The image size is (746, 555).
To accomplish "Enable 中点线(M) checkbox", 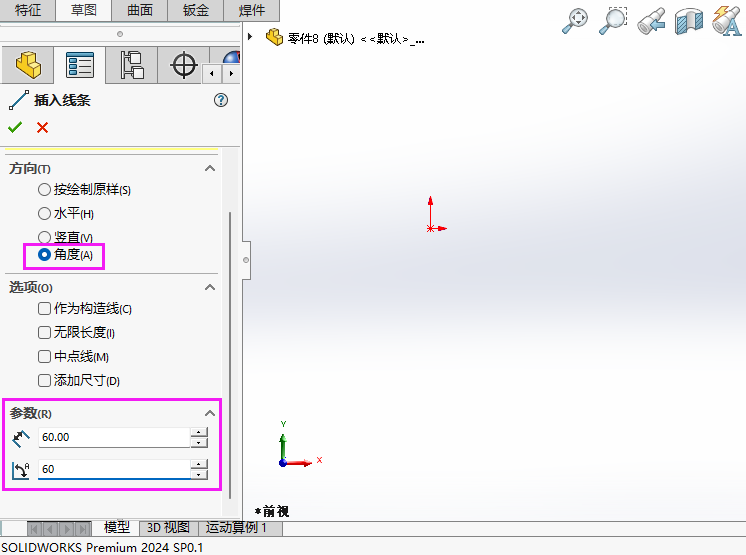I will (x=44, y=356).
